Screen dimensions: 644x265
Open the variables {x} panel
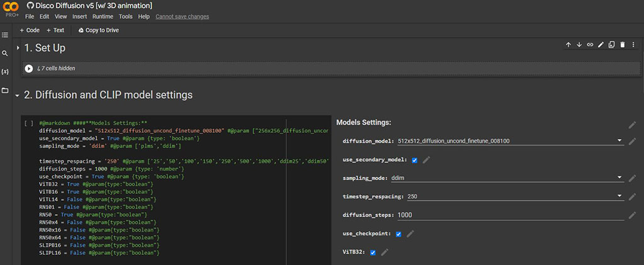point(5,72)
